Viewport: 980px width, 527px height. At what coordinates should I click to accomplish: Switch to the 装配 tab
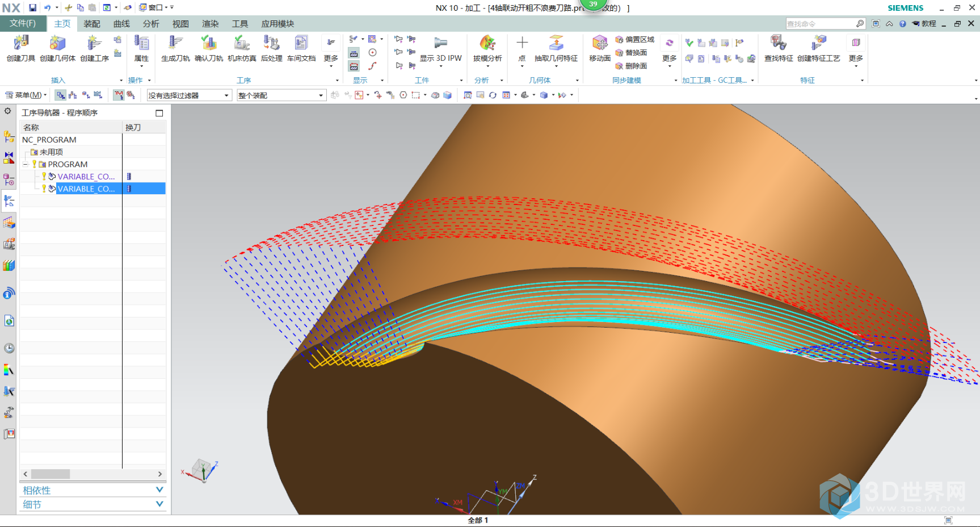point(92,24)
